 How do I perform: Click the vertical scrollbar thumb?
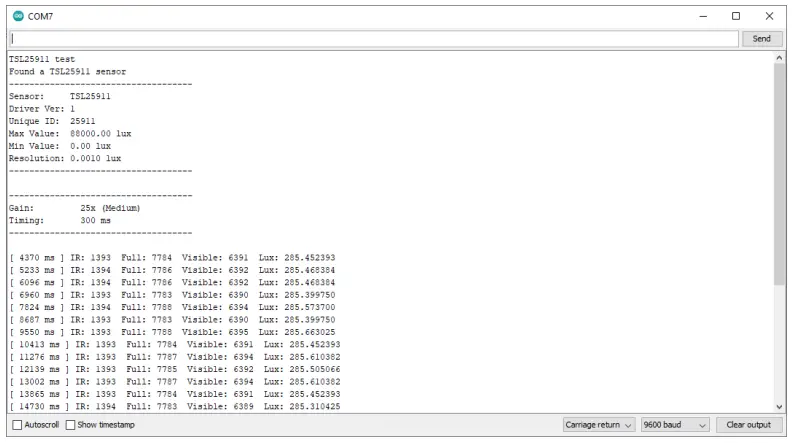coord(779,173)
